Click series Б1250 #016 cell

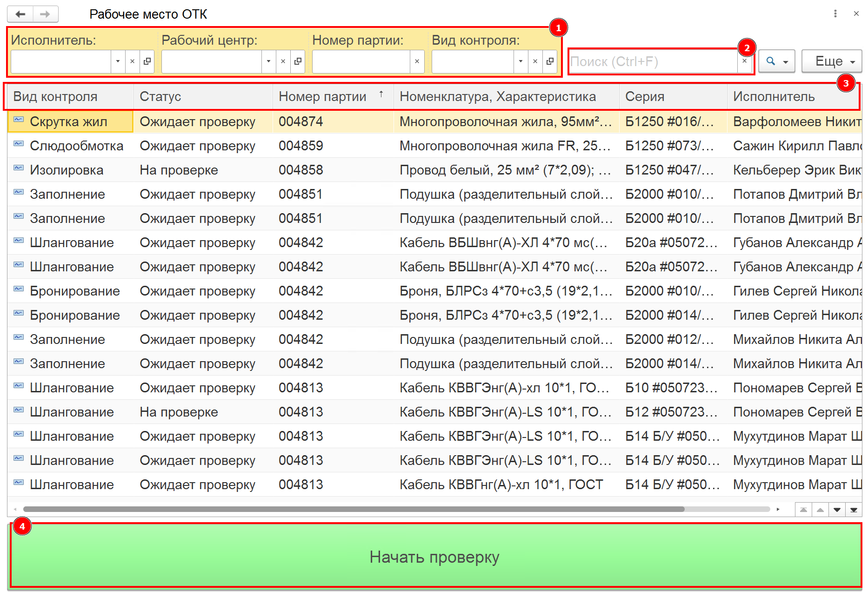tap(673, 122)
